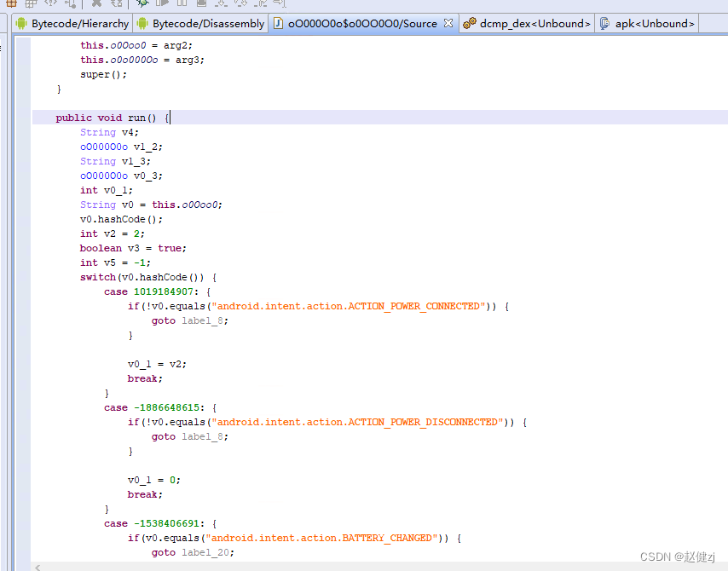The image size is (728, 571).
Task: Click the apk<Unbound> tab's file icon
Action: point(604,23)
